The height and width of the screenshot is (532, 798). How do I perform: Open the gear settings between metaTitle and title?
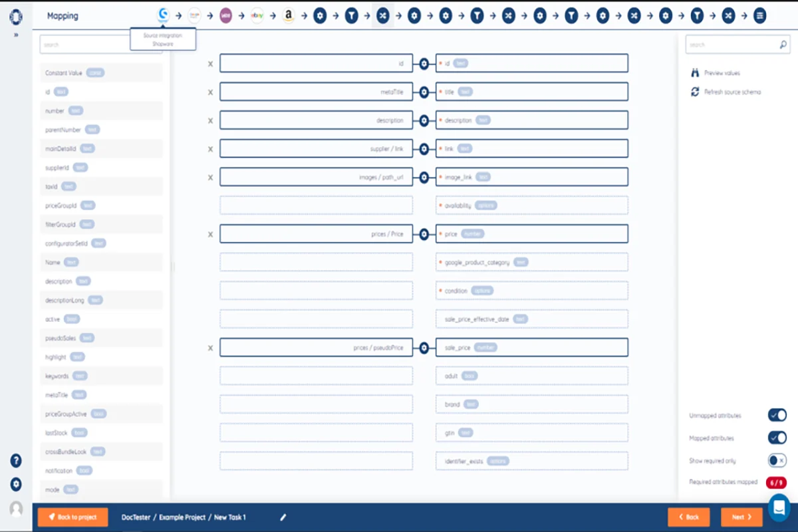[424, 92]
